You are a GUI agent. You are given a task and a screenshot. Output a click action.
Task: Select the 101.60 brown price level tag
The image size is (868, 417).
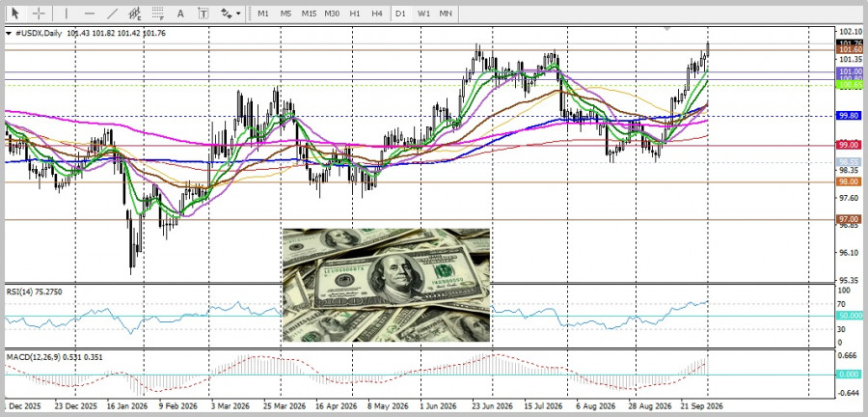pyautogui.click(x=850, y=50)
